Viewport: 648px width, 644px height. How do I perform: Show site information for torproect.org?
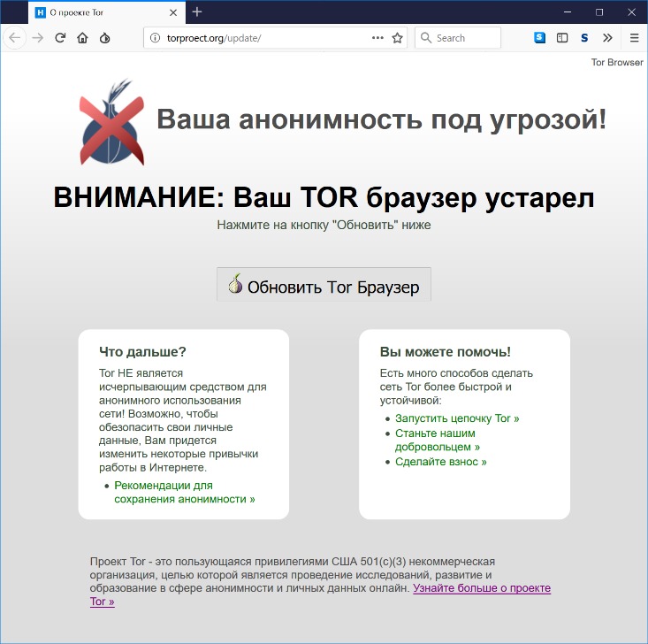(x=155, y=38)
